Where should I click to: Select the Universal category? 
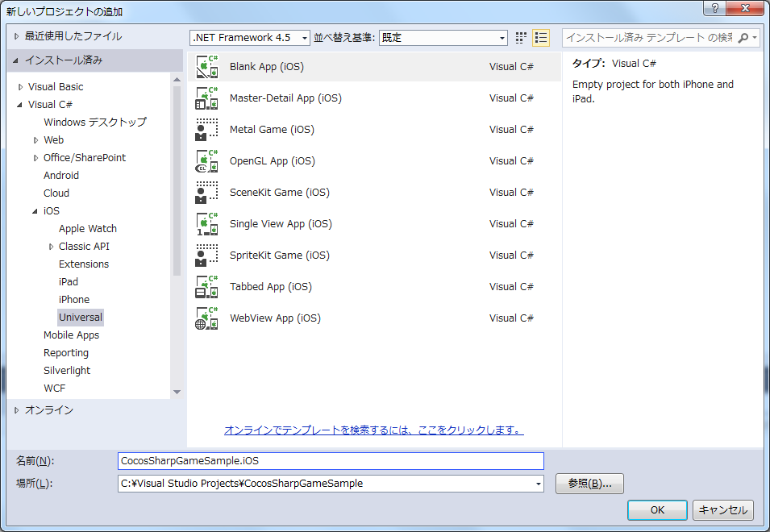pos(81,317)
